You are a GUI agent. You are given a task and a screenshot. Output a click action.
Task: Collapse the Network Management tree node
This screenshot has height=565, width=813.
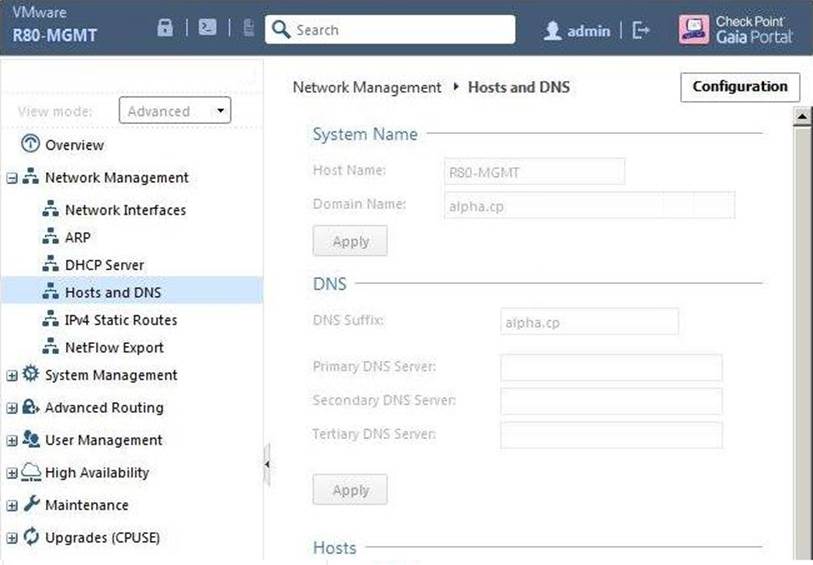12,178
